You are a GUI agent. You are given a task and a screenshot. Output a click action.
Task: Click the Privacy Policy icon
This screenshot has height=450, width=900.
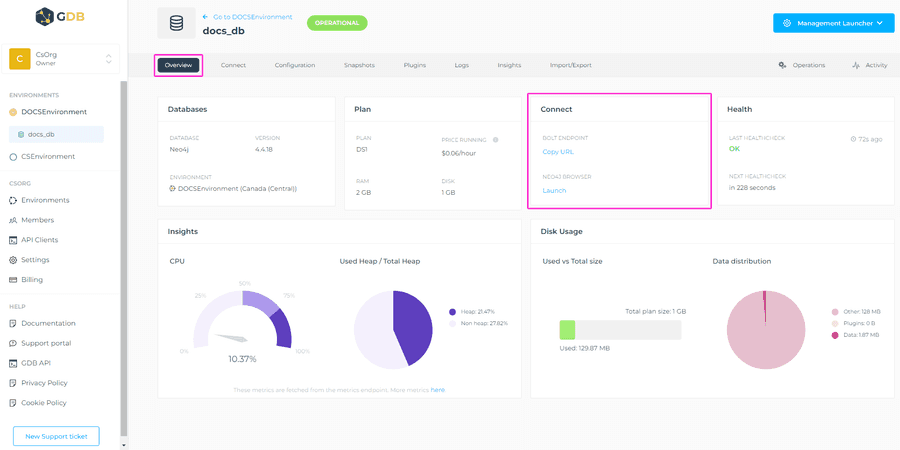click(x=13, y=383)
